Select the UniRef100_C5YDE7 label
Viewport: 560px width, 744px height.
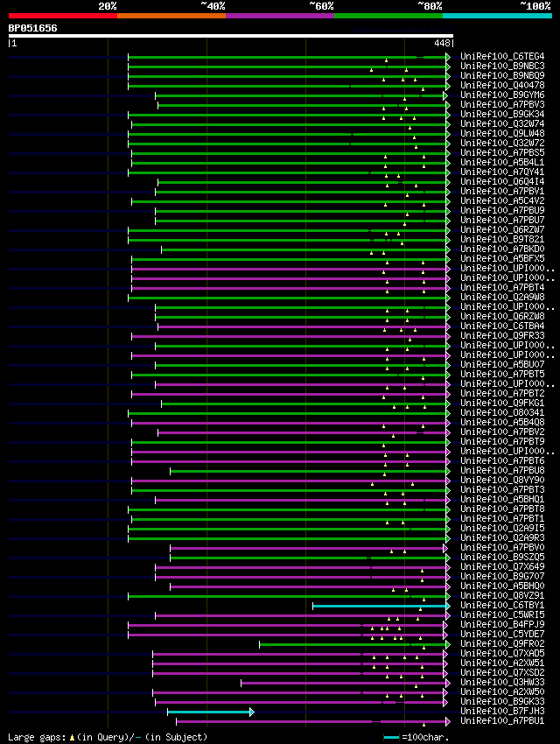click(x=502, y=634)
